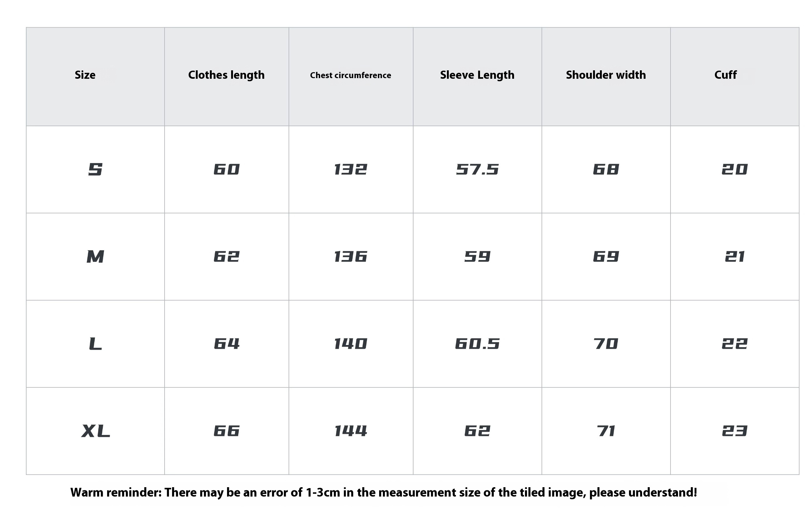Select the Clothes length header
This screenshot has height=525, width=812.
point(226,75)
